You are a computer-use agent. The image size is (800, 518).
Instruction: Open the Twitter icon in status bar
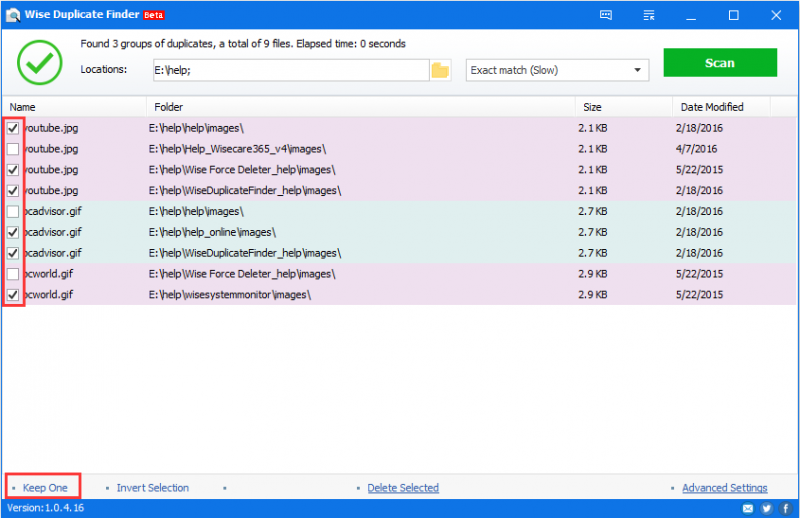(766, 508)
